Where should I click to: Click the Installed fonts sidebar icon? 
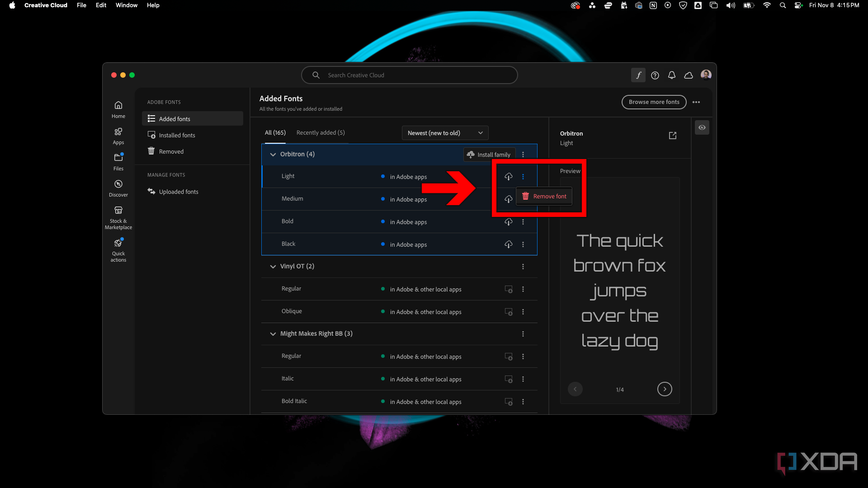[x=151, y=134]
